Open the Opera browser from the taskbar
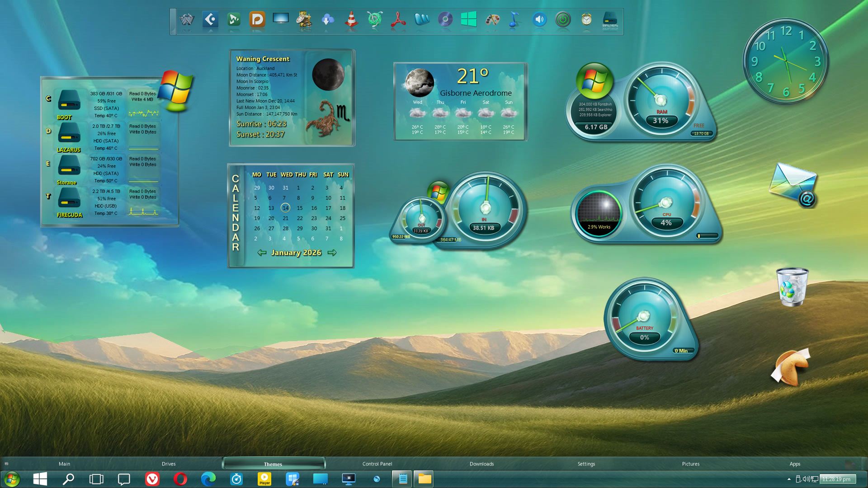The height and width of the screenshot is (488, 868). pos(180,479)
